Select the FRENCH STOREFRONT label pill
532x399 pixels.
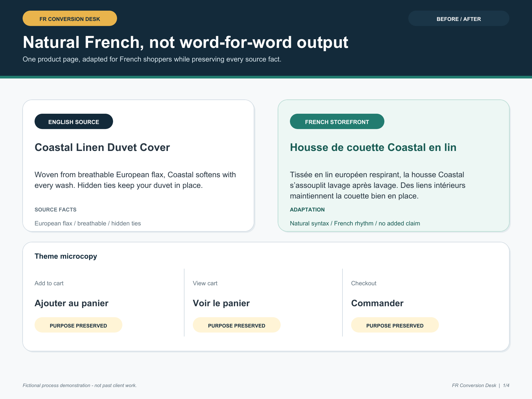click(x=337, y=121)
